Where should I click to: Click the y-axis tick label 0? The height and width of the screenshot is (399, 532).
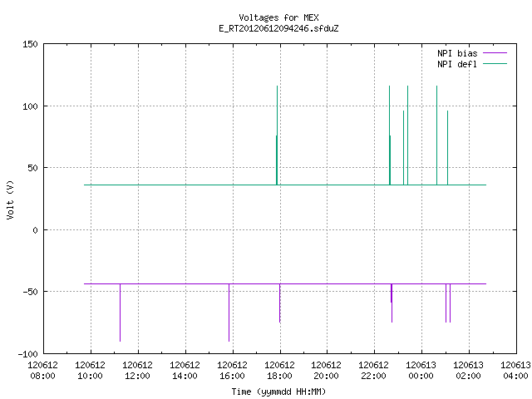point(35,230)
